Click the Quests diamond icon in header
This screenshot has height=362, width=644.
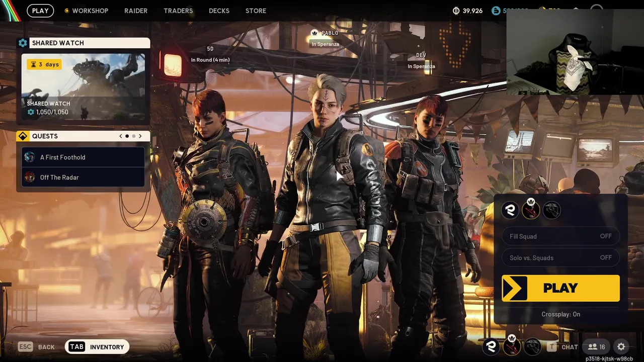23,136
